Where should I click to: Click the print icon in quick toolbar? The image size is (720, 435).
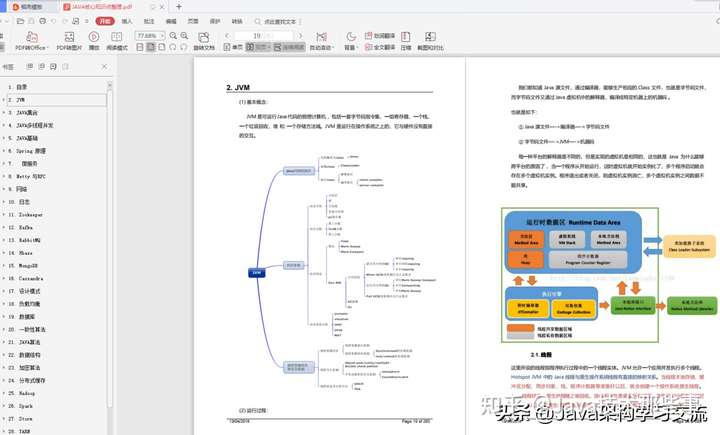pyautogui.click(x=43, y=21)
